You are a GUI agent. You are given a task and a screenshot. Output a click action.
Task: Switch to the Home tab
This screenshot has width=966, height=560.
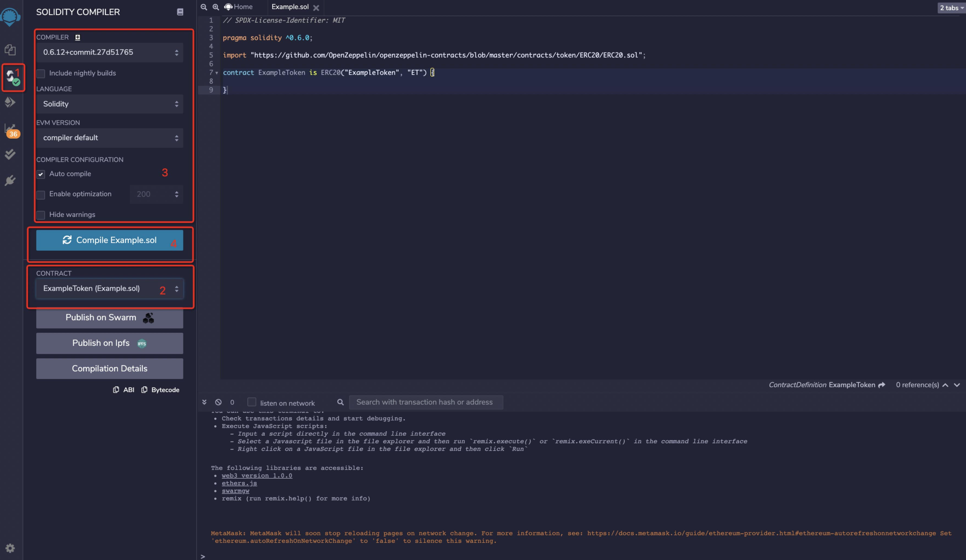(x=239, y=7)
